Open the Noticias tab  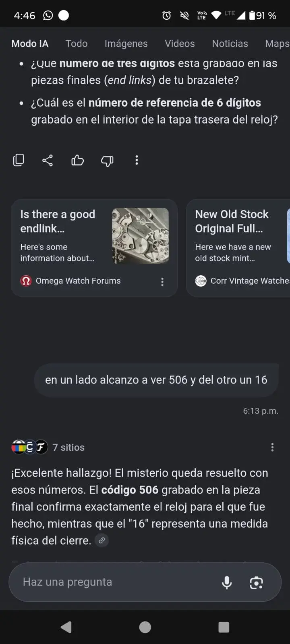(230, 43)
